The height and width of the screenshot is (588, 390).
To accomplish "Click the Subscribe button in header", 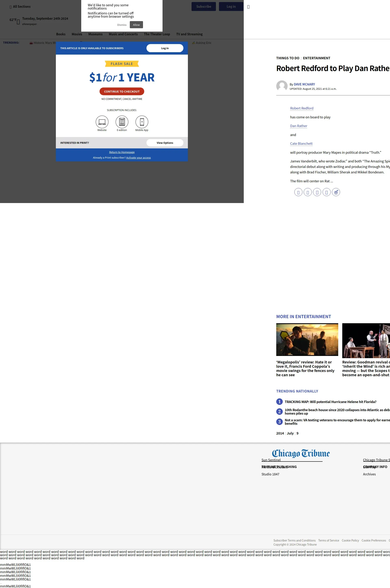I will [204, 6].
